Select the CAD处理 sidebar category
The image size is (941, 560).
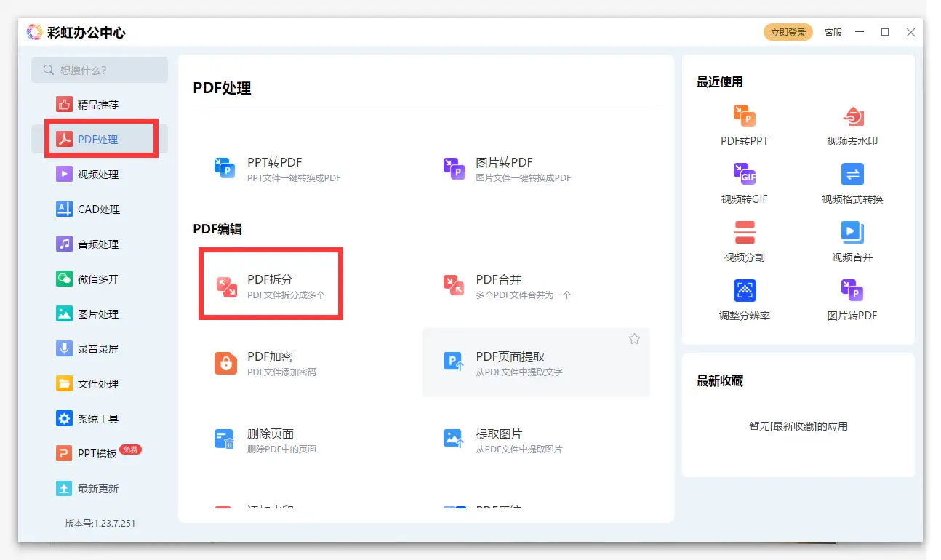tap(98, 209)
